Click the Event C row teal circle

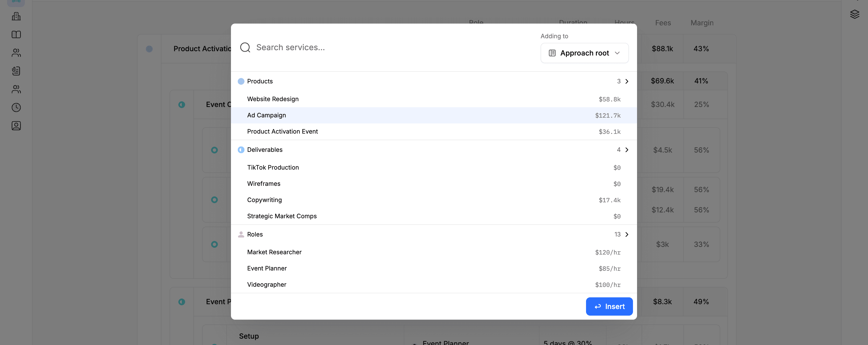[x=182, y=105]
